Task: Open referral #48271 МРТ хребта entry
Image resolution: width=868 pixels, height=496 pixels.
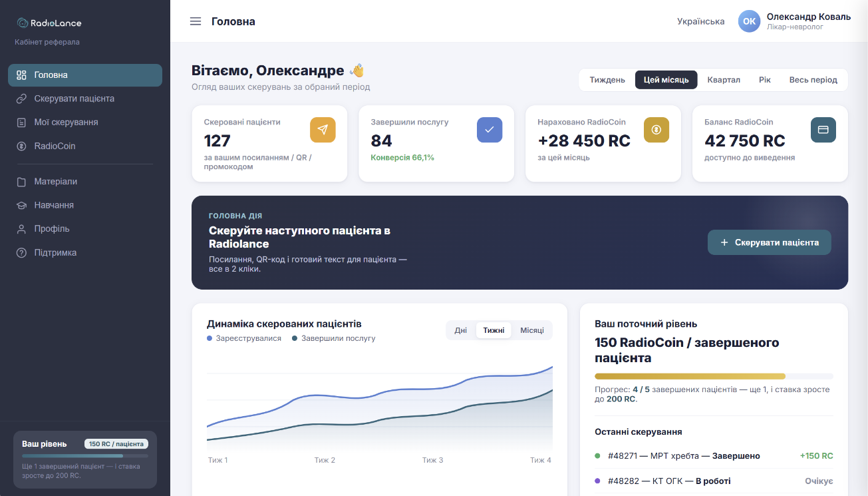Action: coord(714,456)
